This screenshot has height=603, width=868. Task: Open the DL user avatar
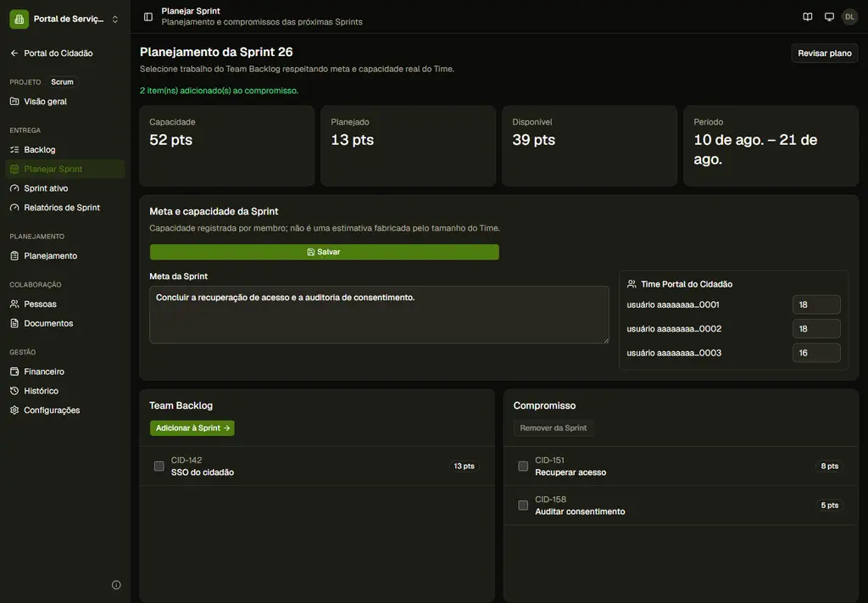(849, 17)
